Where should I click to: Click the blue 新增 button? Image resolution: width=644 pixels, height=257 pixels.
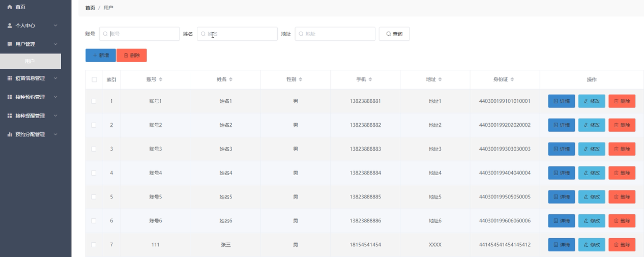tap(101, 55)
